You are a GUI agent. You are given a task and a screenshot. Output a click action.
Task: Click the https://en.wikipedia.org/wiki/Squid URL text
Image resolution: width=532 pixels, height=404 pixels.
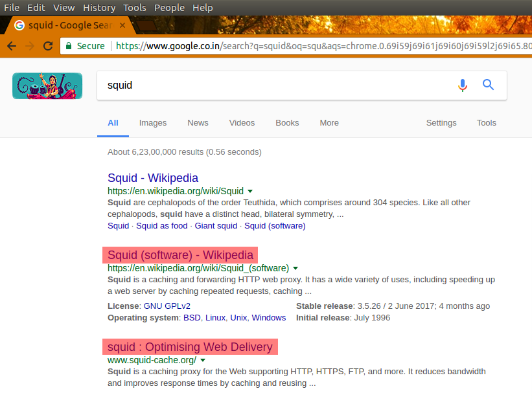tap(176, 191)
